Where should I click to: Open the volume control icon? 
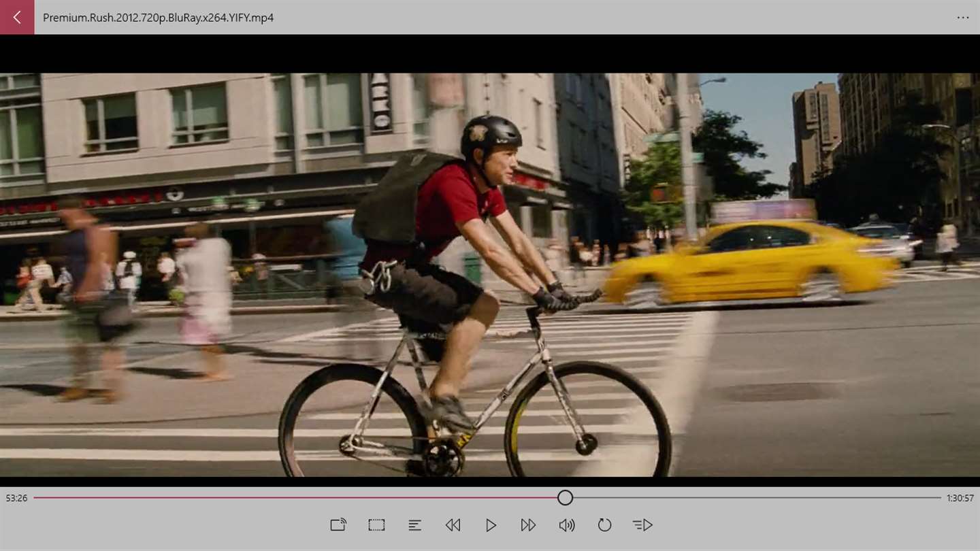pyautogui.click(x=566, y=525)
